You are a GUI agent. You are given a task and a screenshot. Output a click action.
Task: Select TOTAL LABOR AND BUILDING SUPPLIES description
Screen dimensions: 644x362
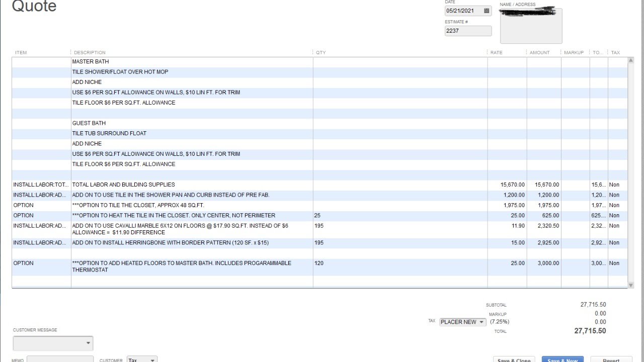pyautogui.click(x=123, y=185)
